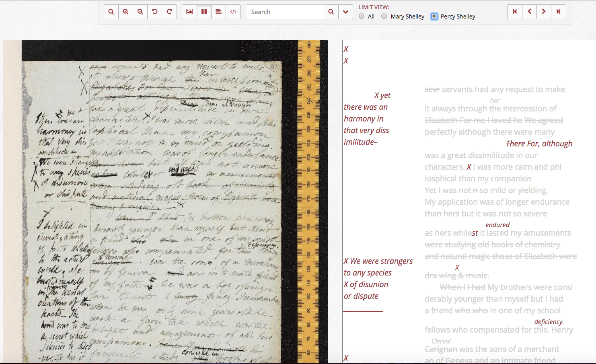Rotate the manuscript clockwise

(169, 12)
